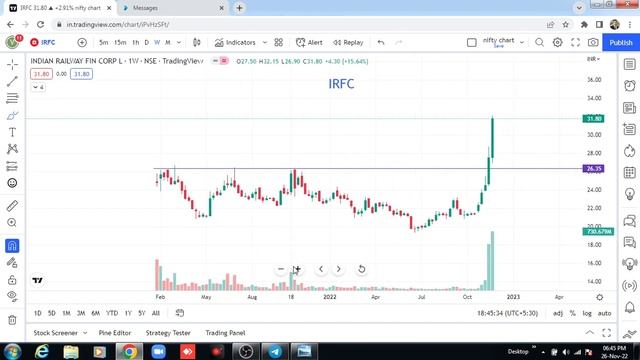Open the prediction and measurement tools

pos(12,166)
